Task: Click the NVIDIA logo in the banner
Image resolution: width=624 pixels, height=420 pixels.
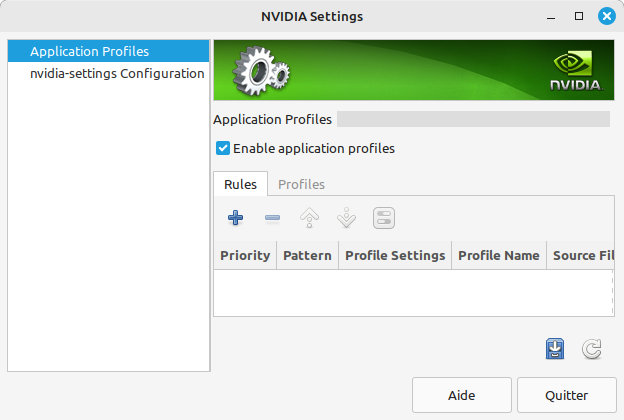Action: (x=576, y=71)
